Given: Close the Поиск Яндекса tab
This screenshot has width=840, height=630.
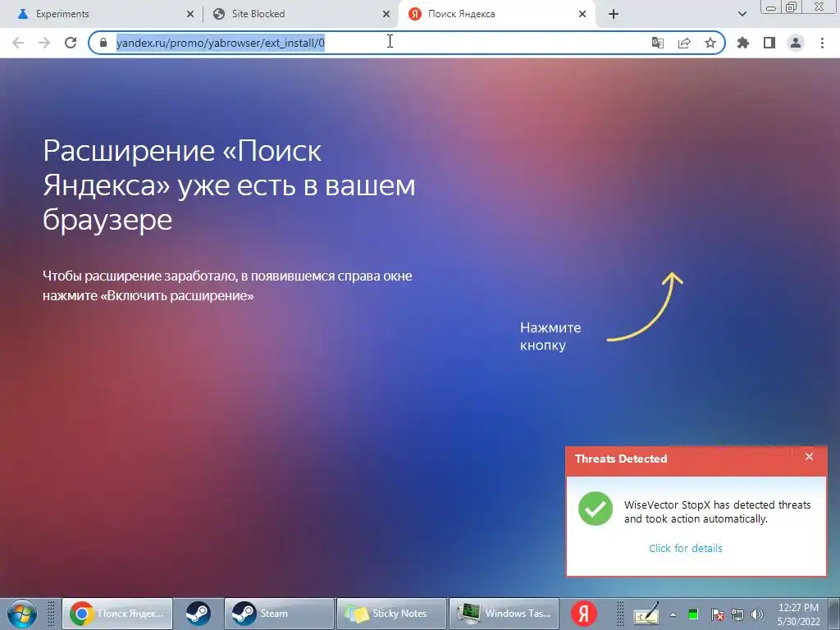Looking at the screenshot, I should [582, 15].
